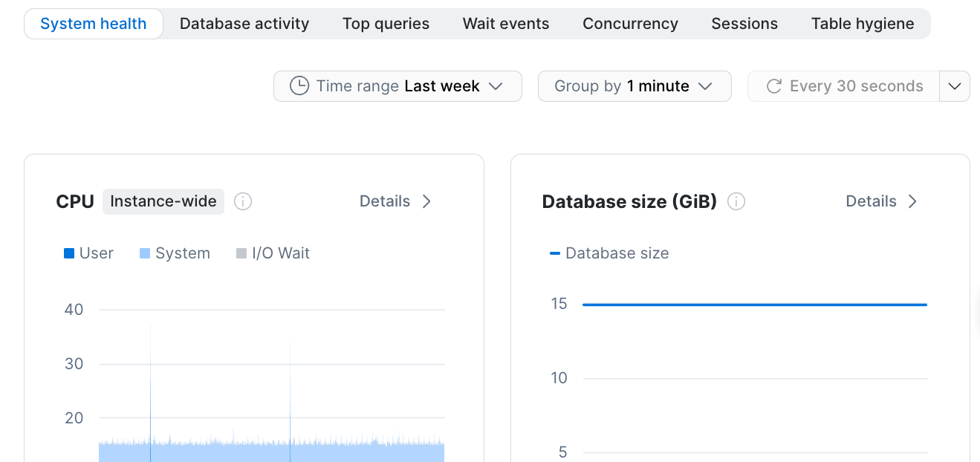
Task: Click the info icon next to Database size
Action: (x=736, y=201)
